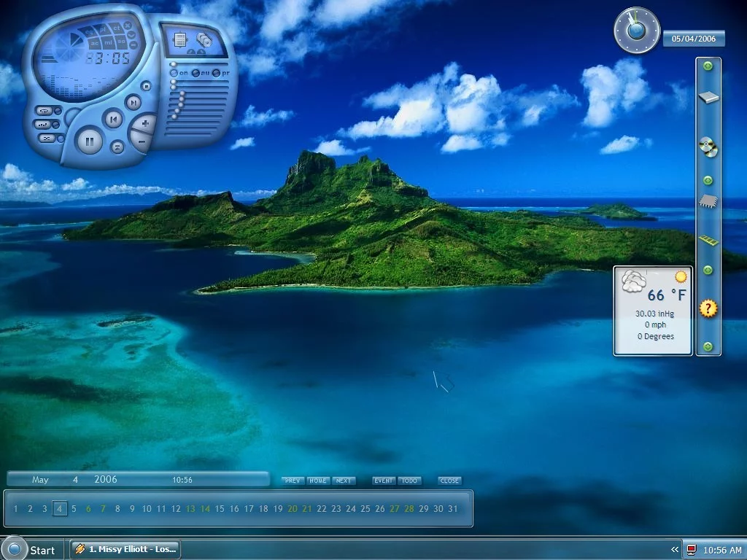Open the CD disc icon in sidebar
The width and height of the screenshot is (747, 560).
point(708,147)
